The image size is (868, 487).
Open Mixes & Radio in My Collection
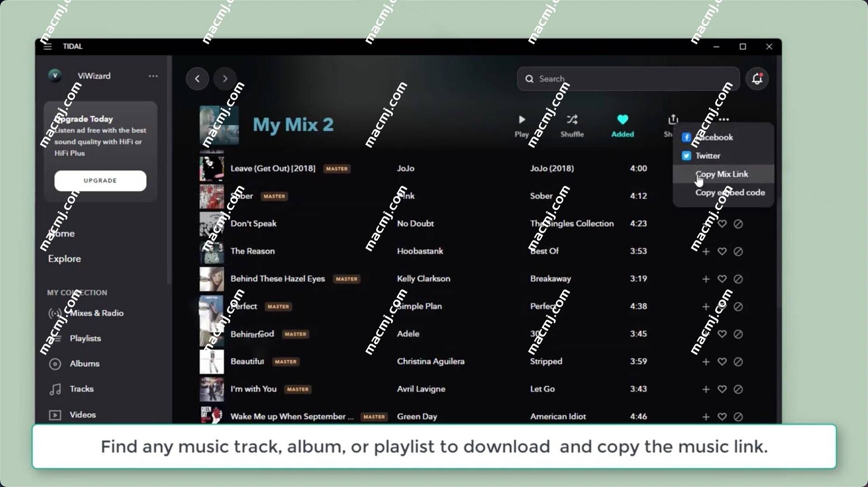coord(86,313)
